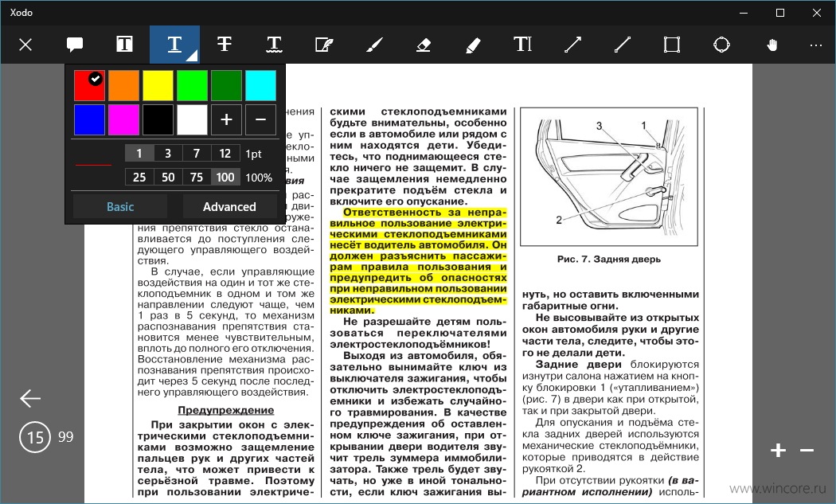The width and height of the screenshot is (836, 504).
Task: Select the line drawing tool
Action: [x=622, y=45]
